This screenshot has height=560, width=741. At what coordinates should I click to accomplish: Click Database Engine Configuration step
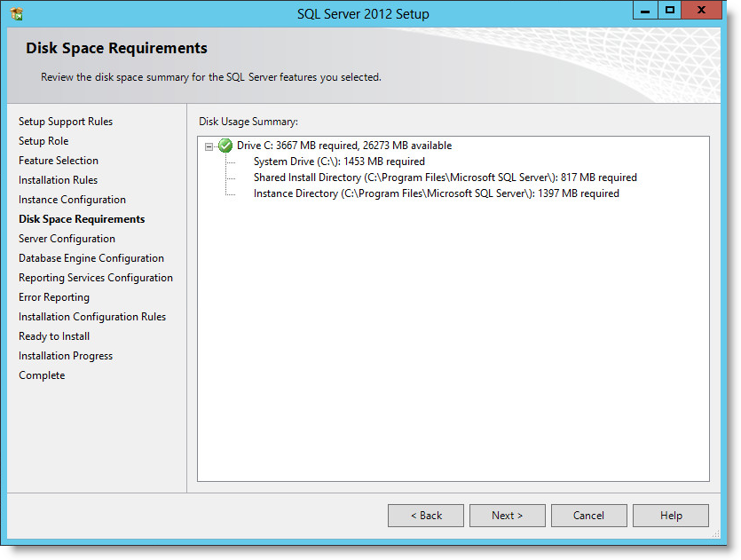point(91,258)
